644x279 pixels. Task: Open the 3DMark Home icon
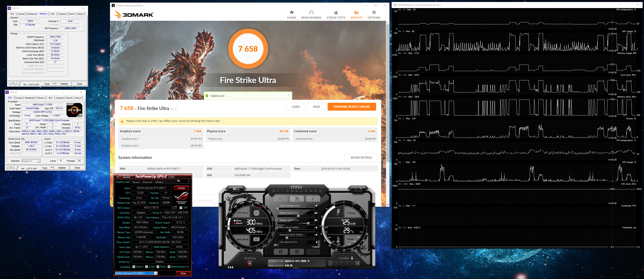click(292, 13)
